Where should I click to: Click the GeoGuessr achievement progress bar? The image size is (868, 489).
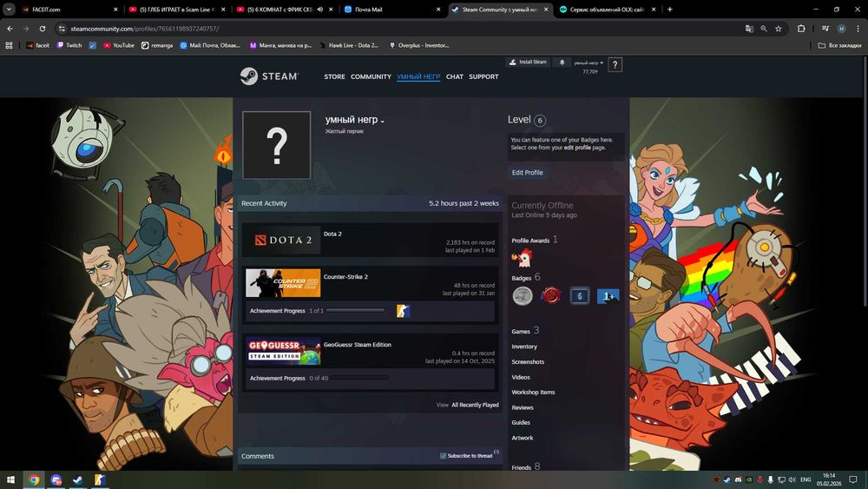[x=360, y=378]
